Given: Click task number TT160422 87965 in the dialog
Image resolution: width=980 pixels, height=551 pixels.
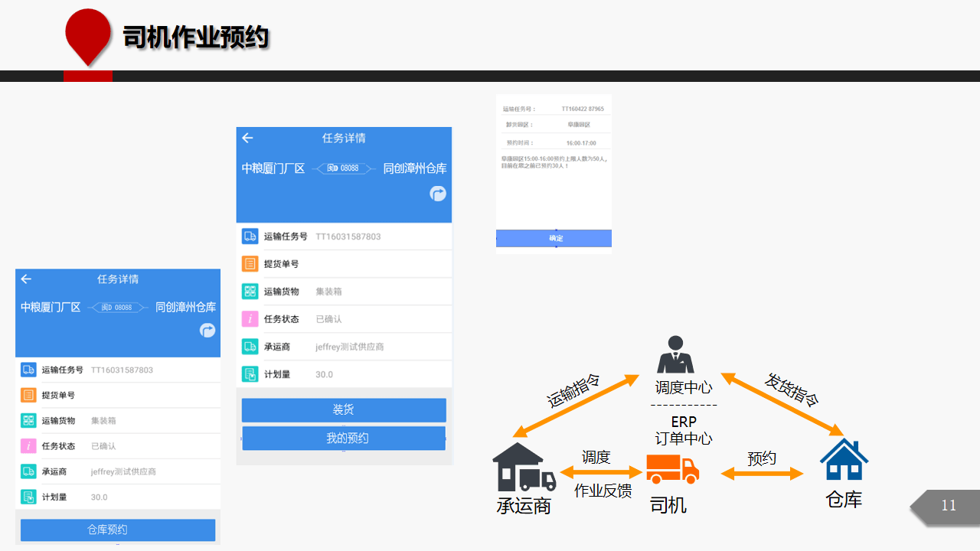Looking at the screenshot, I should 583,109.
